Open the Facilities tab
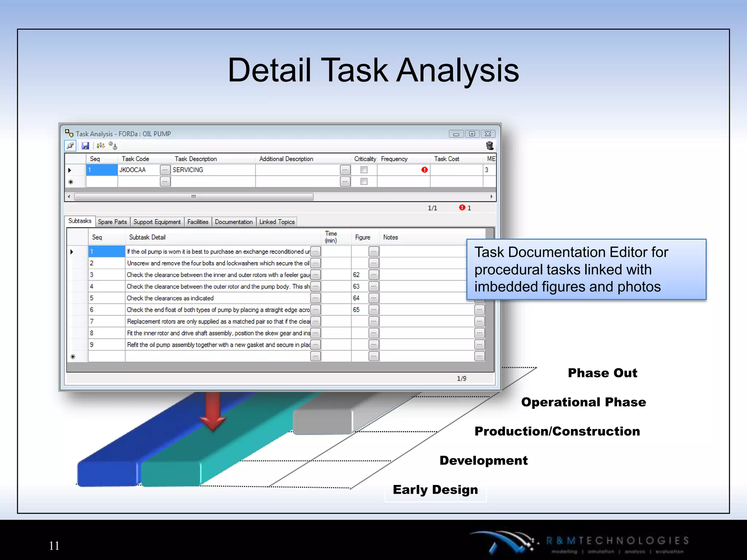The height and width of the screenshot is (560, 747). [x=198, y=222]
